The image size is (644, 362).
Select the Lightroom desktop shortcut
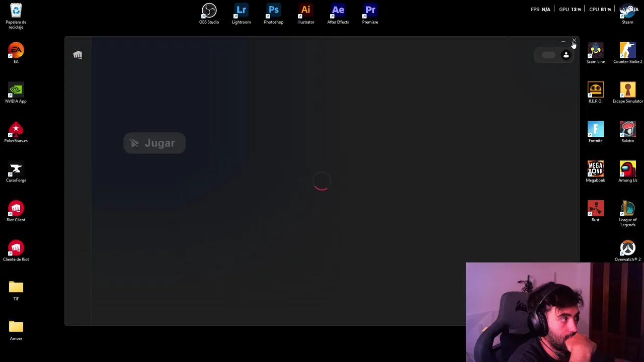[x=242, y=14]
